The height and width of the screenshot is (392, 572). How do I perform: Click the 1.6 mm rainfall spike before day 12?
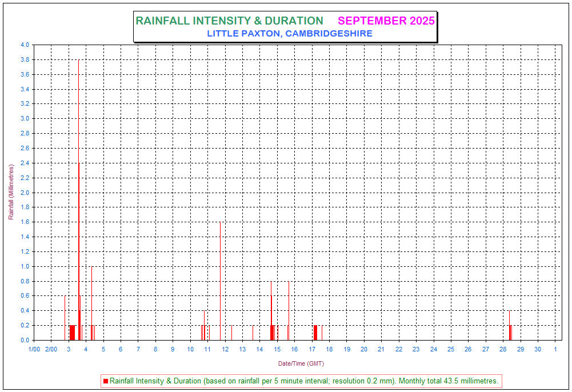[x=220, y=280]
